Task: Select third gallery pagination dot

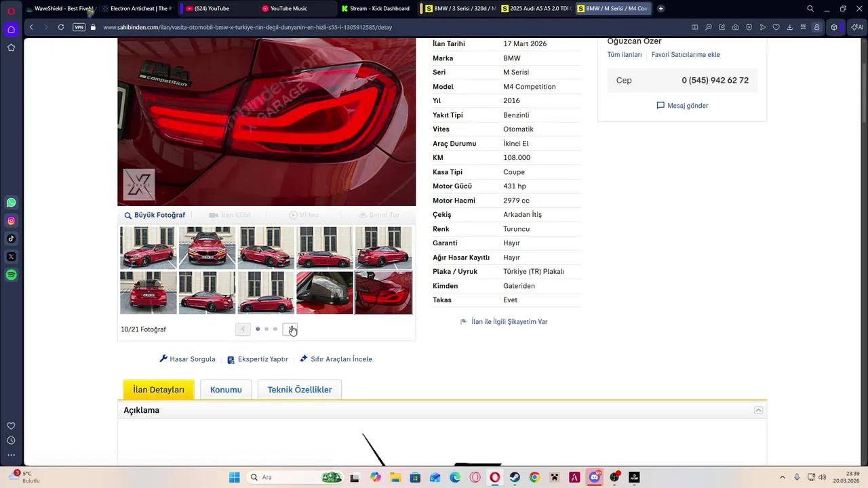Action: [275, 329]
